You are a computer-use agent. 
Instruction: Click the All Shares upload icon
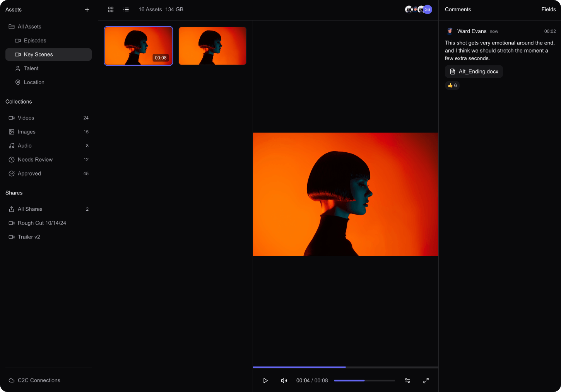[x=12, y=209]
